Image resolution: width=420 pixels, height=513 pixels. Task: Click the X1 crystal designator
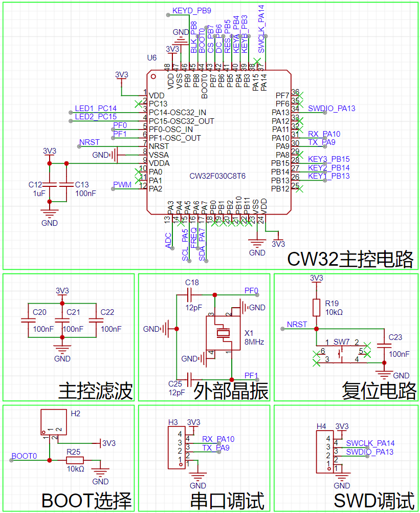click(x=249, y=333)
